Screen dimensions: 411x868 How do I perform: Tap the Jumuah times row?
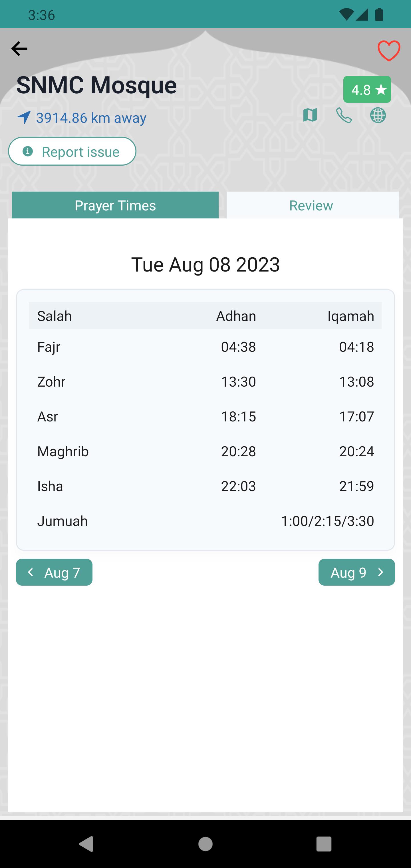point(205,521)
